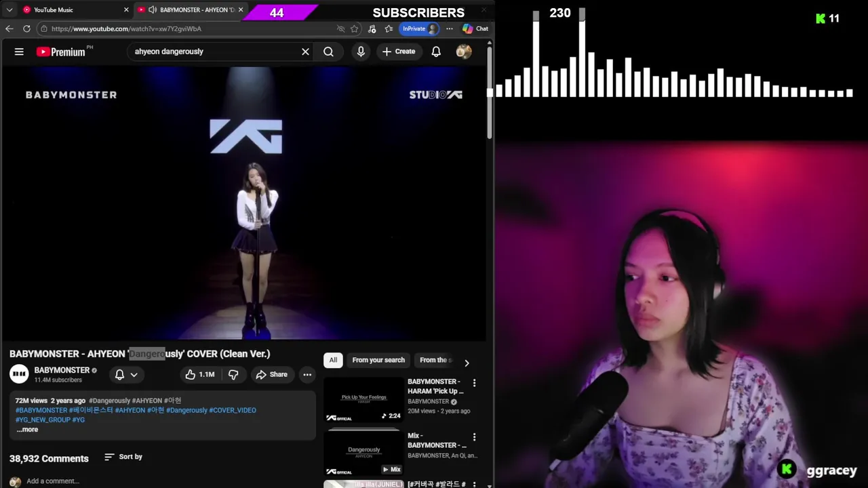
Task: Open the JUNIEL cover video thumbnail
Action: coord(363,485)
